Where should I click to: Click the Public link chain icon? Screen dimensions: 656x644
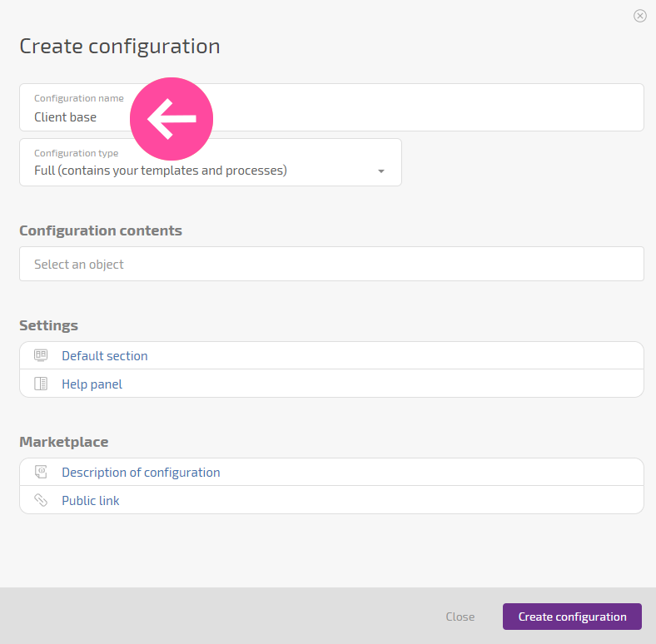click(x=41, y=500)
